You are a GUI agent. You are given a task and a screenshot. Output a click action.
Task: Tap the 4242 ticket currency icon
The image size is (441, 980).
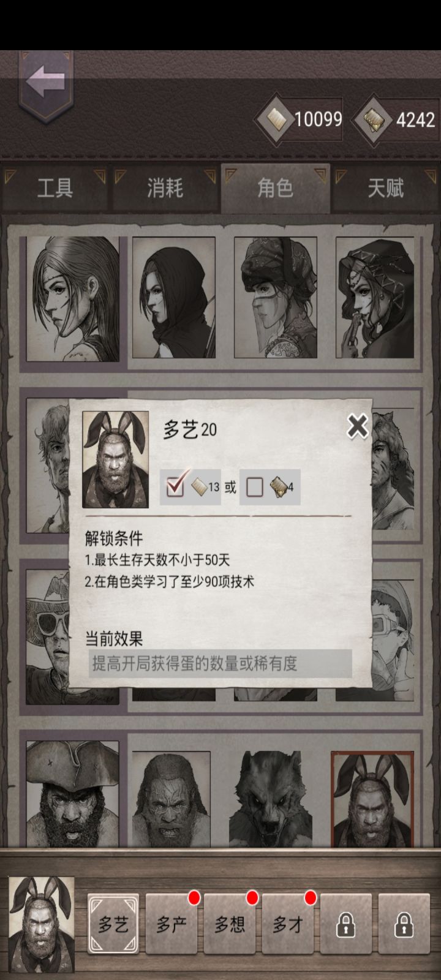click(372, 119)
